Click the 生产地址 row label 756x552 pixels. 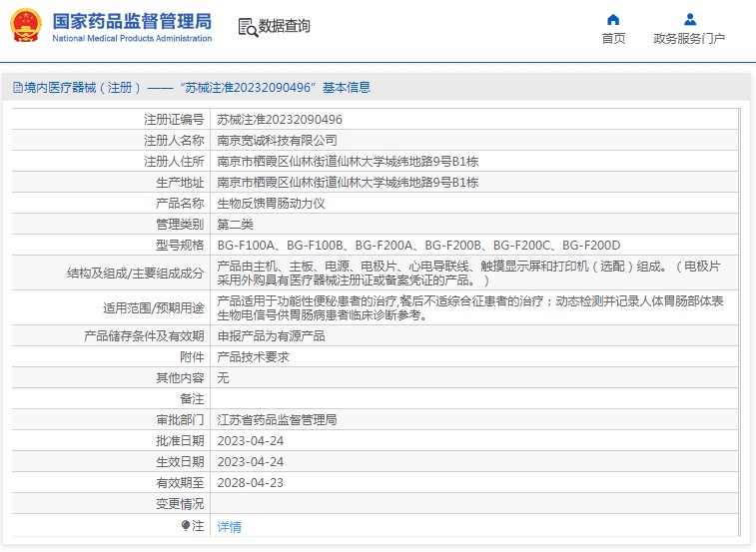(180, 183)
